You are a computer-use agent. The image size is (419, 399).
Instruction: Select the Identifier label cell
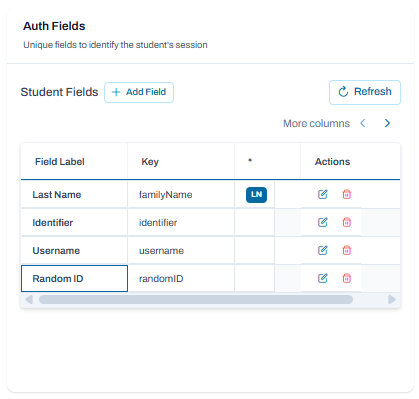pos(74,223)
